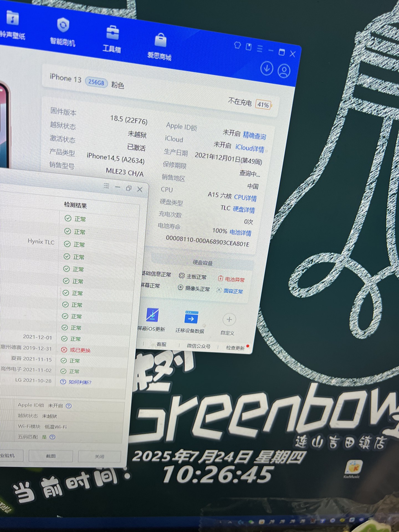Open the download manager arrow icon
The image size is (399, 532).
(267, 68)
